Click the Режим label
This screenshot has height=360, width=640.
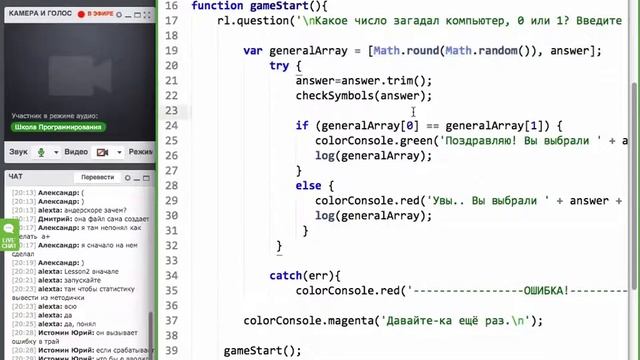(x=141, y=152)
